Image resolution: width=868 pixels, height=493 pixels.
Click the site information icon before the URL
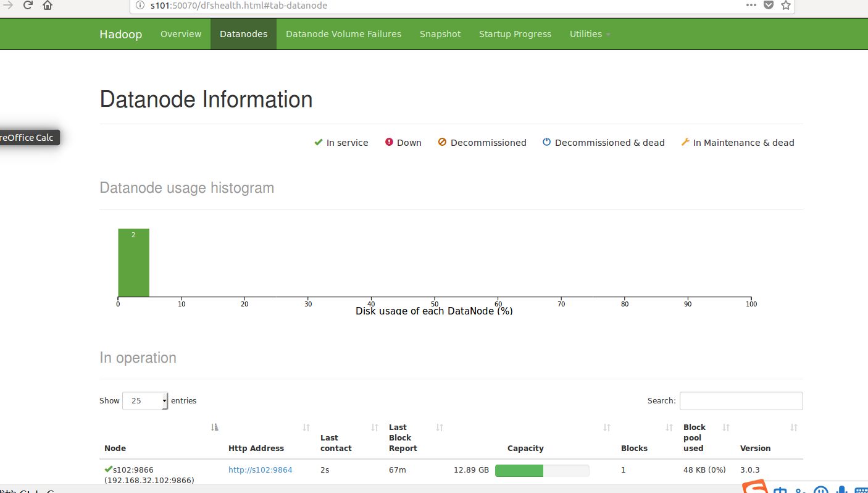click(x=140, y=6)
